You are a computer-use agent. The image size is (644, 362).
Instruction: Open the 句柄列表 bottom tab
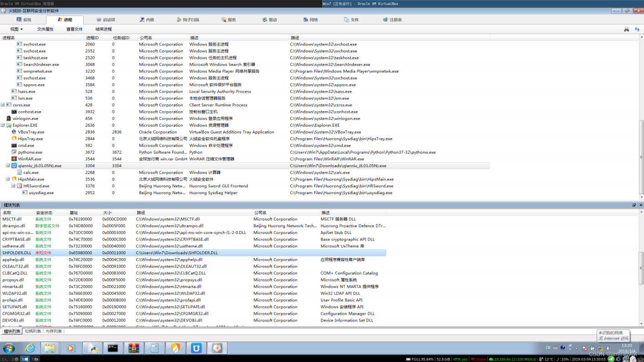click(x=33, y=331)
